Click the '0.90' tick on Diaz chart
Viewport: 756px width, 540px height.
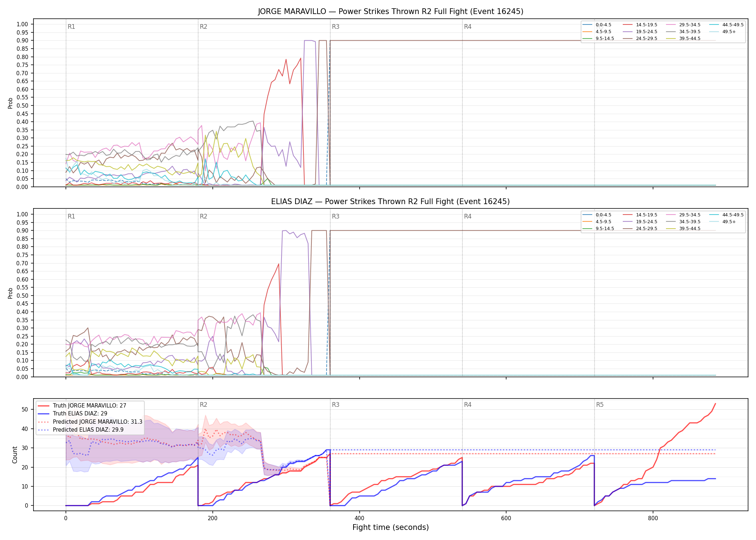pyautogui.click(x=22, y=230)
